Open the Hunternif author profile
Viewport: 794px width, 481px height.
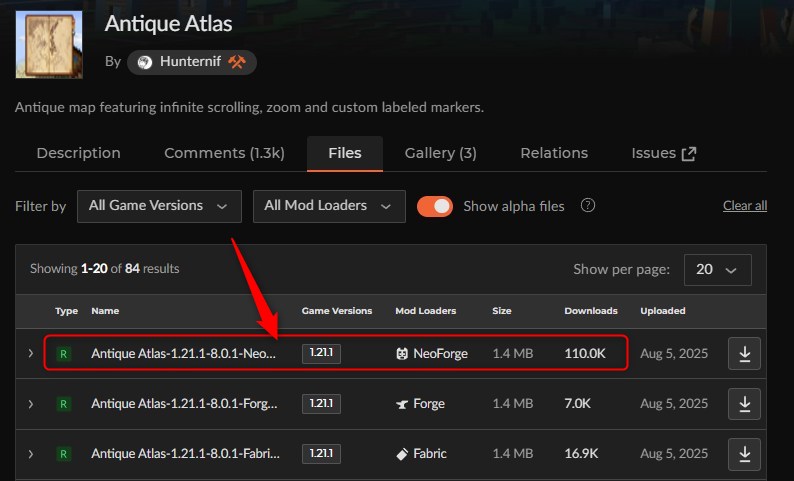191,62
